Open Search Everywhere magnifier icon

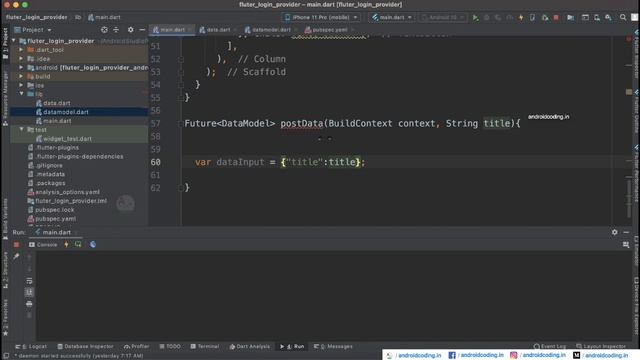(623, 18)
